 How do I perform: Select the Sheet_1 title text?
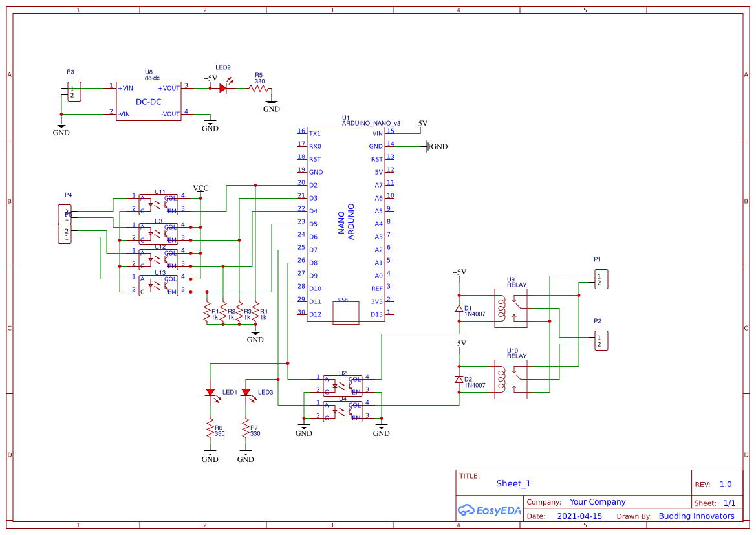(x=513, y=483)
